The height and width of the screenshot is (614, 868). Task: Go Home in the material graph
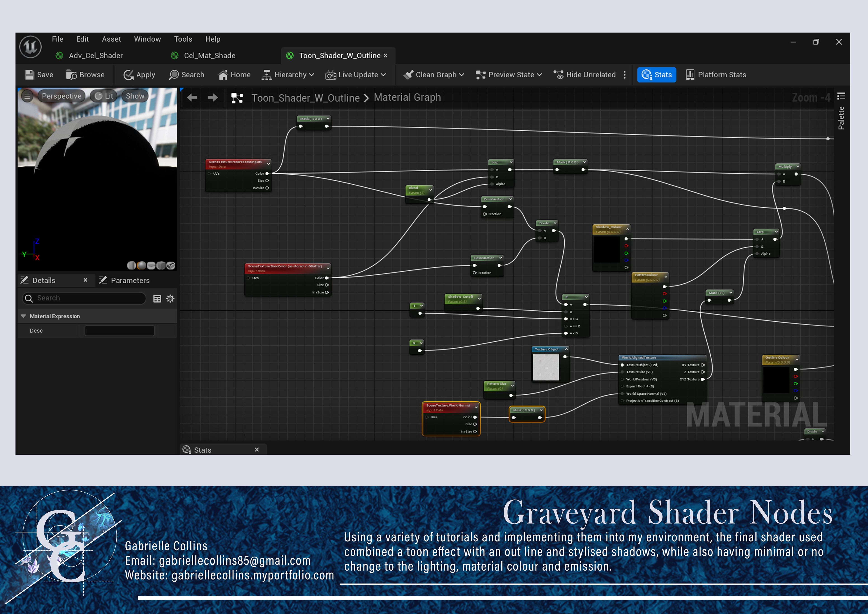pos(234,75)
